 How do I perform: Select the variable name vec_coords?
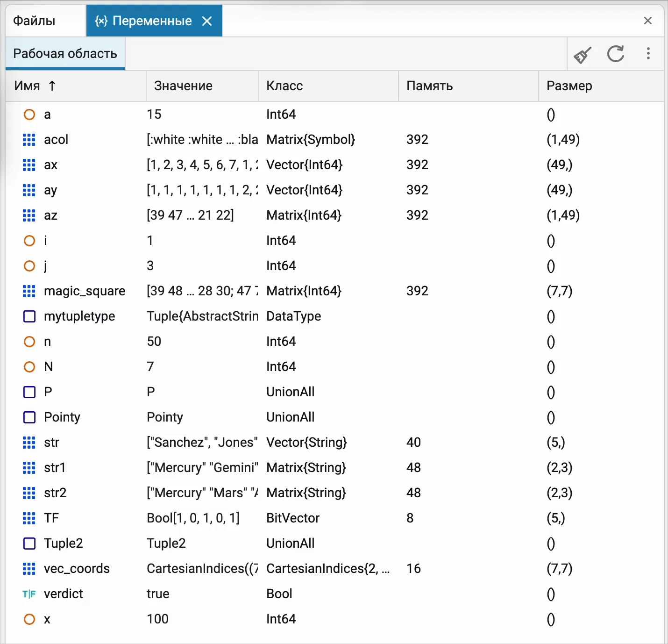[x=77, y=569]
